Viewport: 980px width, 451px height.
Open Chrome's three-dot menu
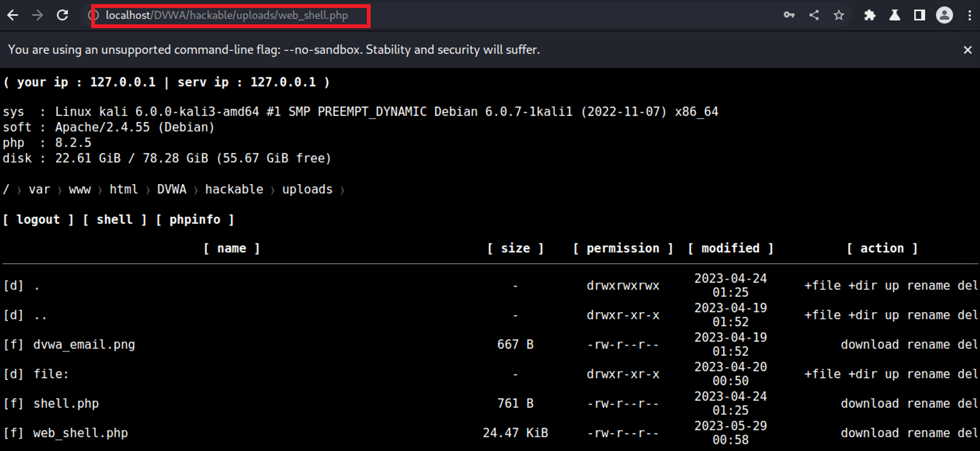970,15
